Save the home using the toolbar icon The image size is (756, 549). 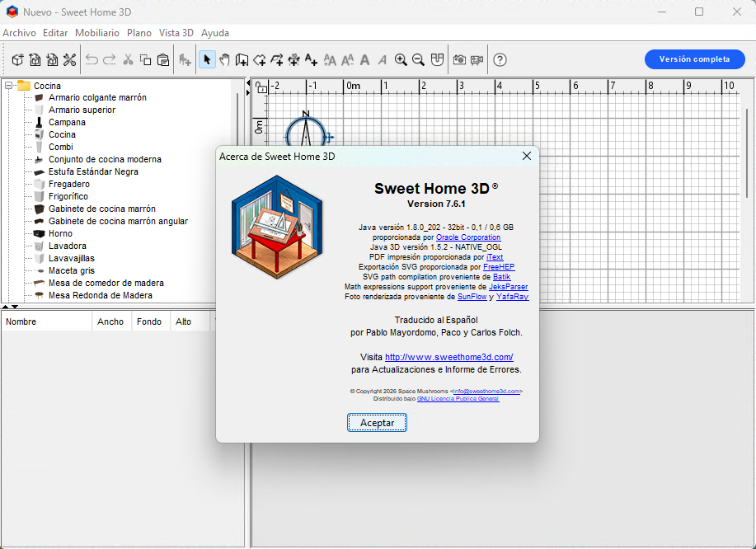pyautogui.click(x=52, y=60)
